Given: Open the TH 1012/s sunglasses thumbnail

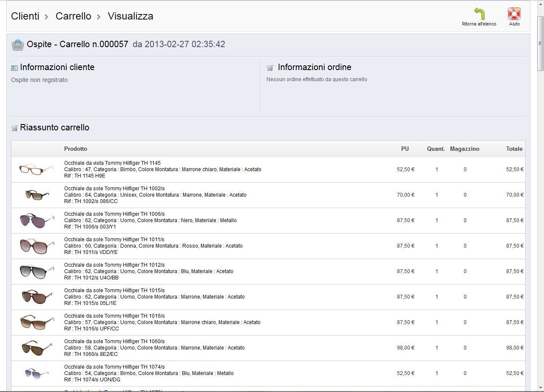Looking at the screenshot, I should pyautogui.click(x=37, y=271).
